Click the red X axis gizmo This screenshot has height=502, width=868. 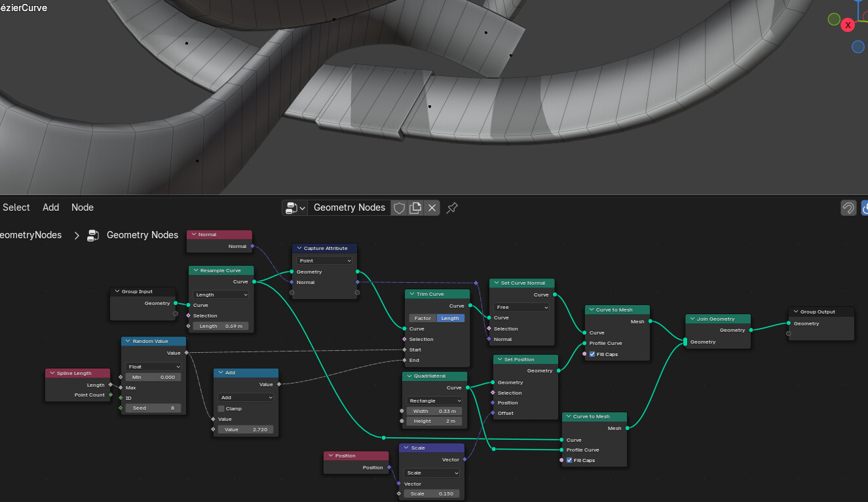point(848,25)
